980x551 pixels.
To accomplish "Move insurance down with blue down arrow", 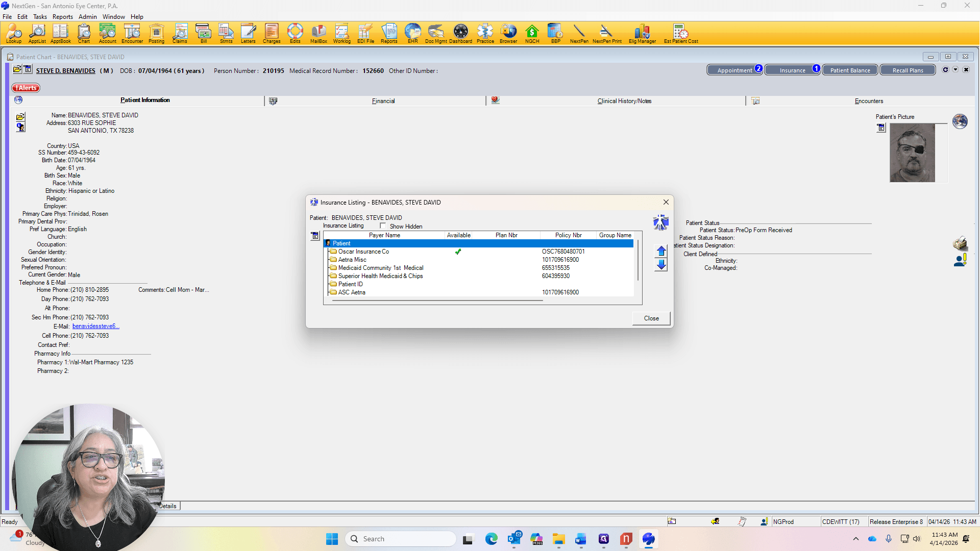I will [x=661, y=265].
